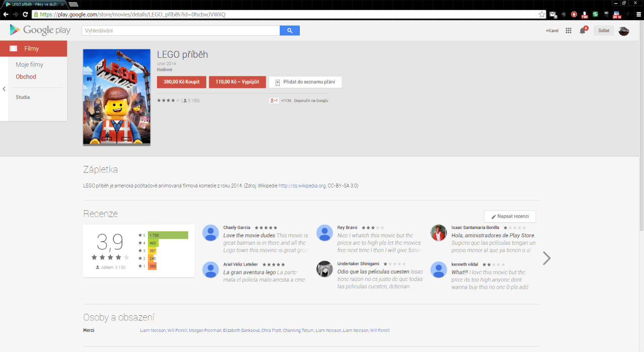This screenshot has width=644, height=352.
Task: Click the browser Back arrow
Action: (6, 14)
